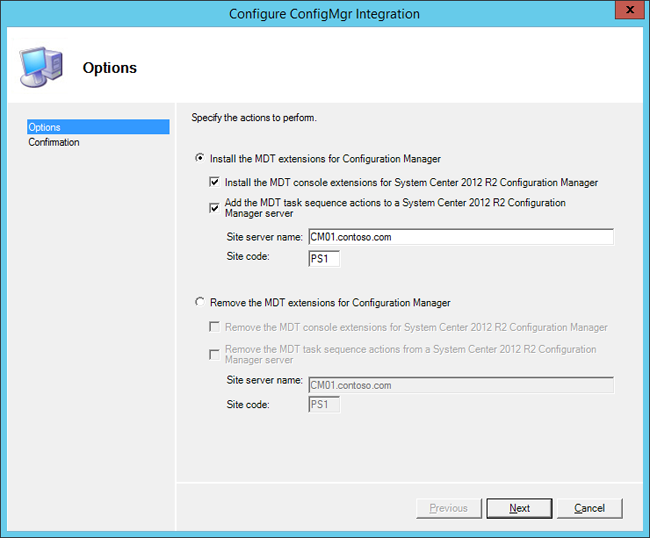Click the Next button
650x538 pixels.
point(519,508)
